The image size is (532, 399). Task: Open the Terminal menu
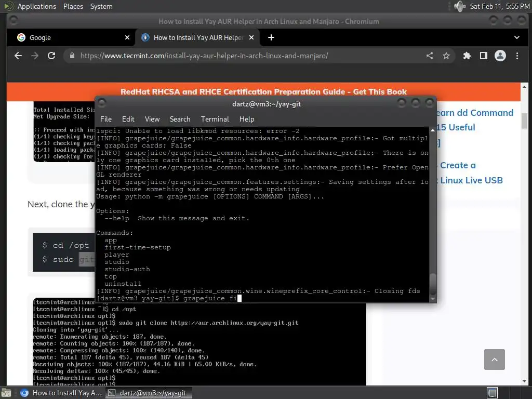[215, 119]
